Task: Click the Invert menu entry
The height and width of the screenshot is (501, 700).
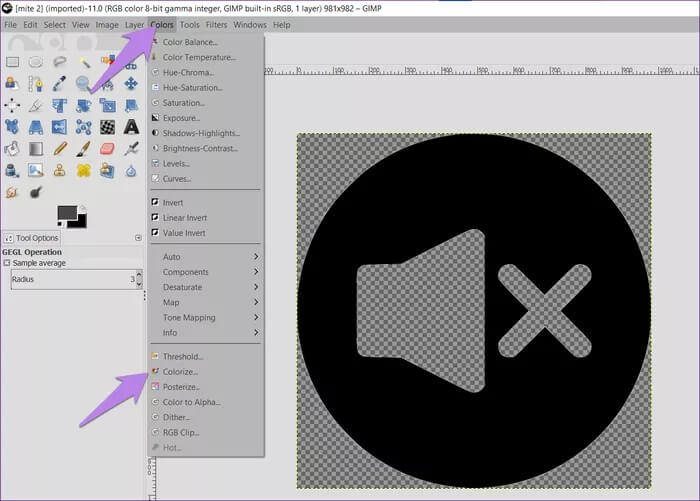Action: [172, 202]
